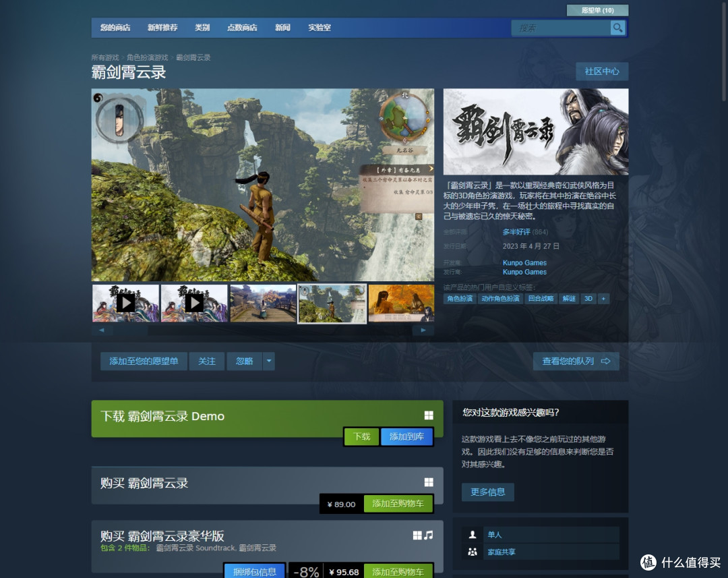Image resolution: width=728 pixels, height=578 pixels.
Task: Click the right arrow of thumbnail strip
Action: point(423,330)
